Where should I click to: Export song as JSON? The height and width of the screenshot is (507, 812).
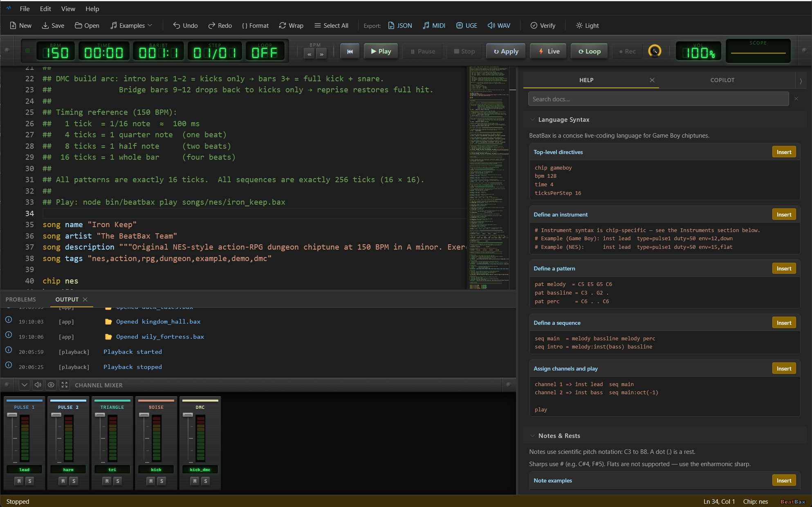tap(400, 25)
